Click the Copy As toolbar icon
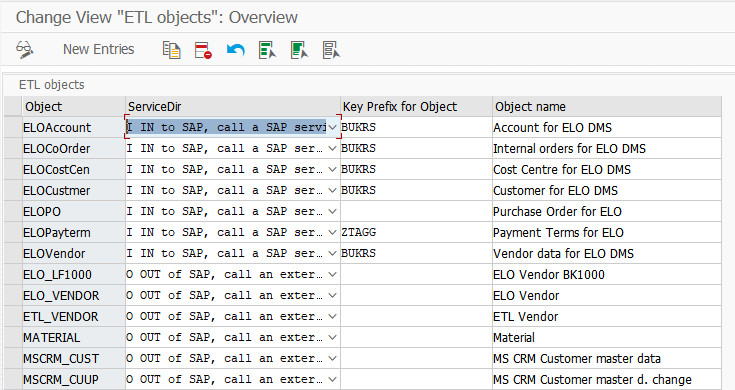The height and width of the screenshot is (390, 735). (x=172, y=50)
